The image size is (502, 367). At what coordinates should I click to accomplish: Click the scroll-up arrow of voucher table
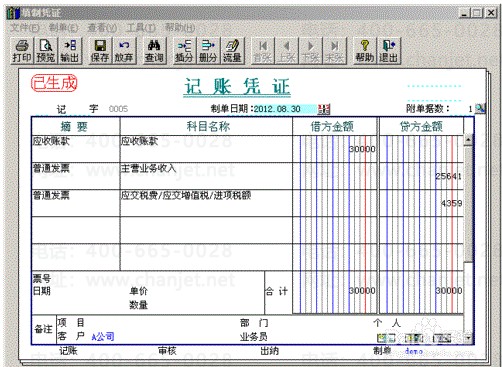(468, 140)
